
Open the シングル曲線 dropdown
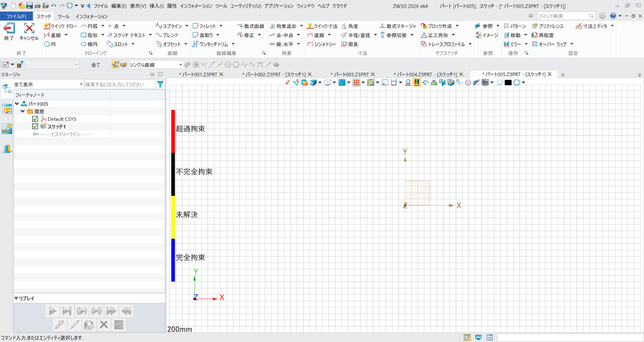tap(181, 65)
